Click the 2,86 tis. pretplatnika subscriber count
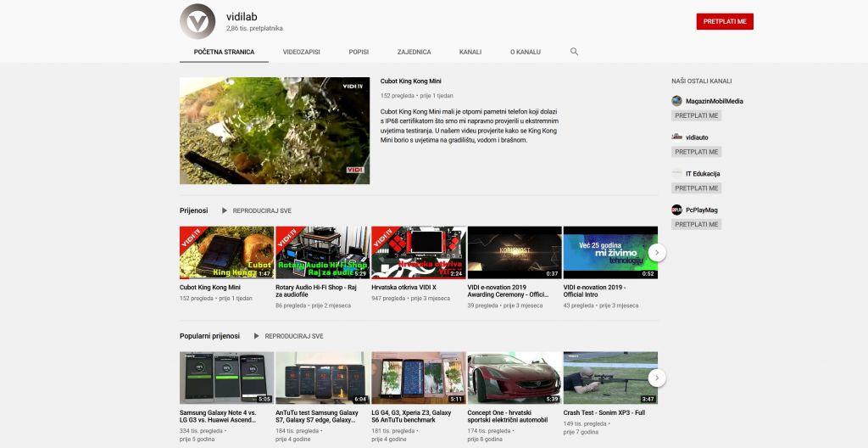Viewport: 868px width, 448px height. (254, 28)
